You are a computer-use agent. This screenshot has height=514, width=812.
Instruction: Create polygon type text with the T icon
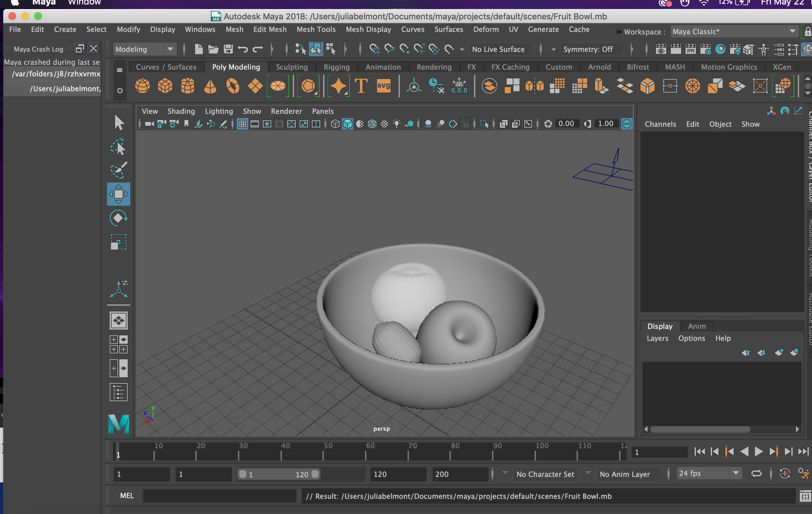point(361,86)
